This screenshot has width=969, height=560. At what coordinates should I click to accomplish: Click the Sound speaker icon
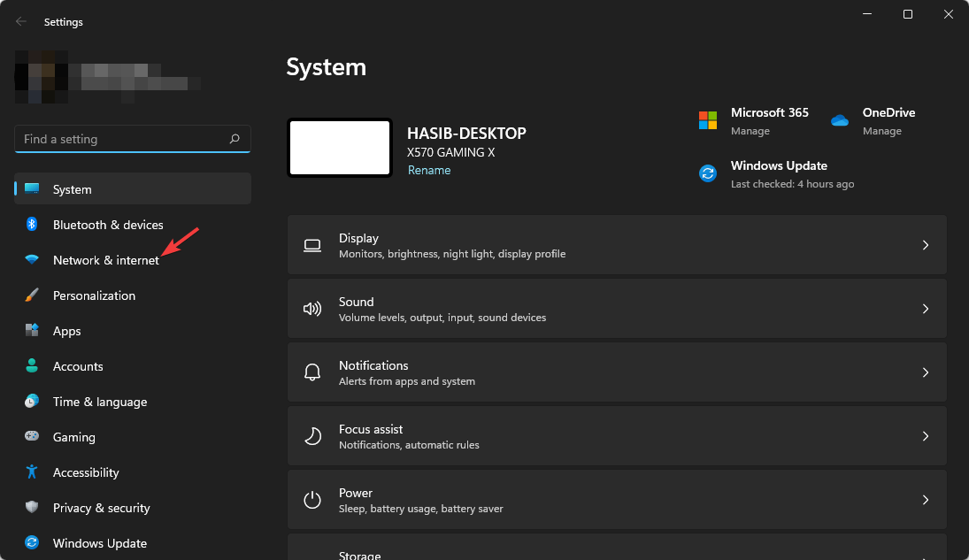(x=312, y=309)
